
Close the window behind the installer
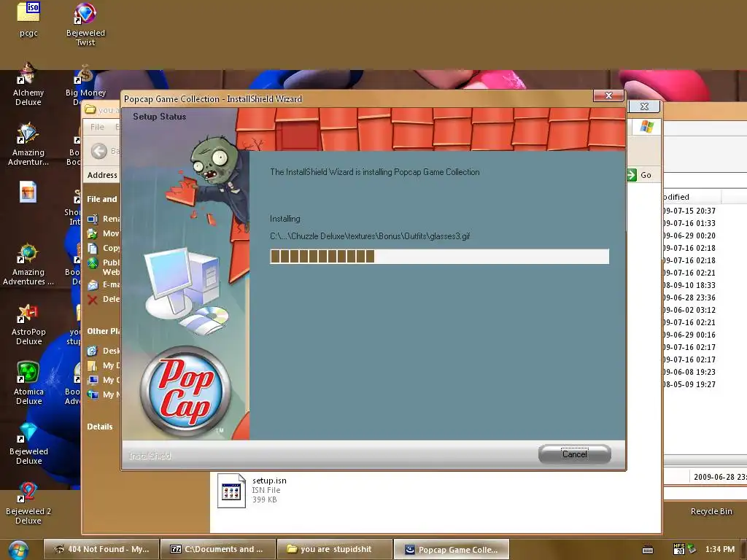(x=644, y=106)
